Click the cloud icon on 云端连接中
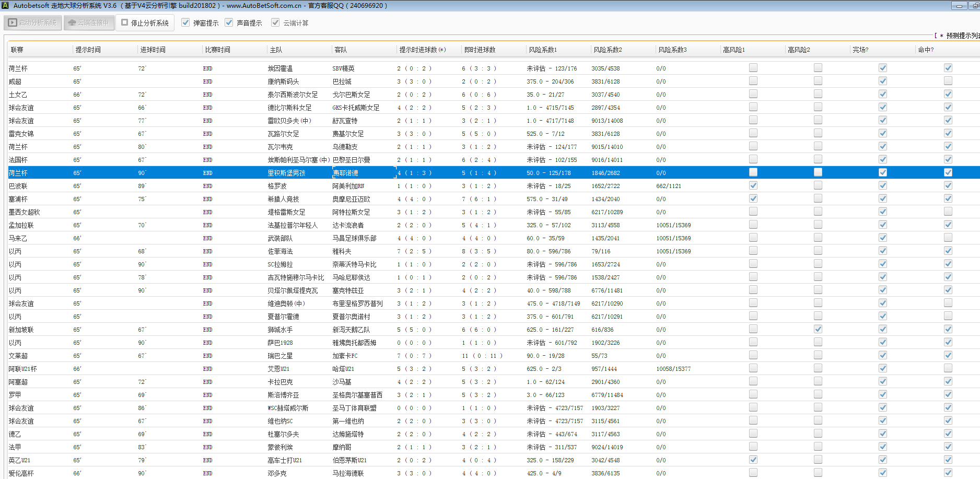Screen dimensions: 980x479 click(x=72, y=23)
